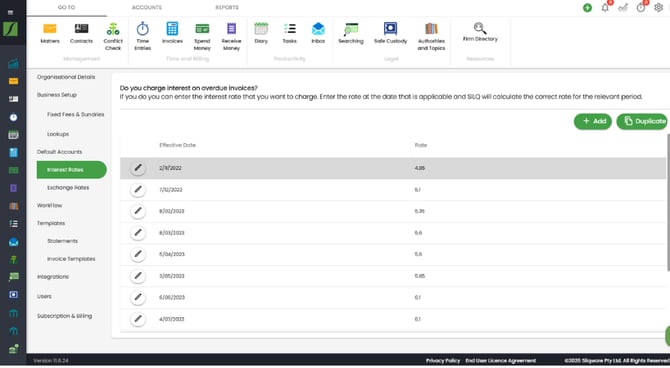Image resolution: width=670 pixels, height=368 pixels.
Task: Open the End User Licence Agreement
Action: point(500,361)
